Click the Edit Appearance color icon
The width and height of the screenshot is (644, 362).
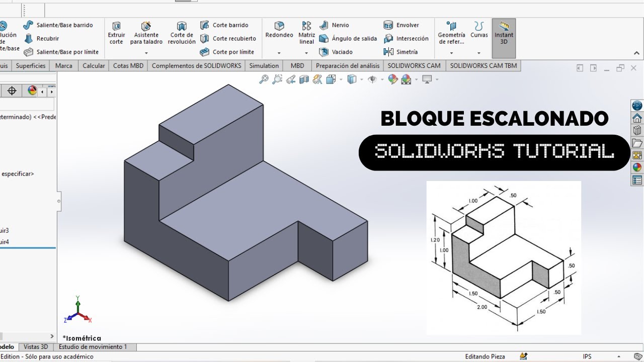393,79
